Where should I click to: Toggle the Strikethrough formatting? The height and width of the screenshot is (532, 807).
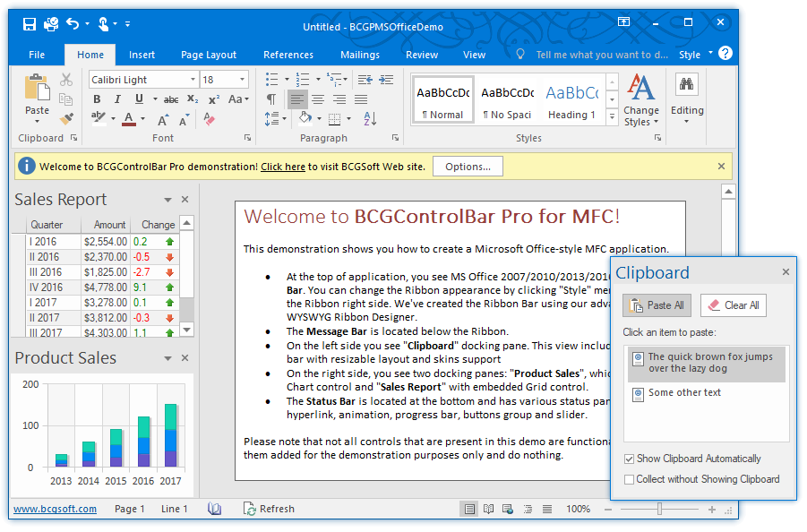click(172, 99)
